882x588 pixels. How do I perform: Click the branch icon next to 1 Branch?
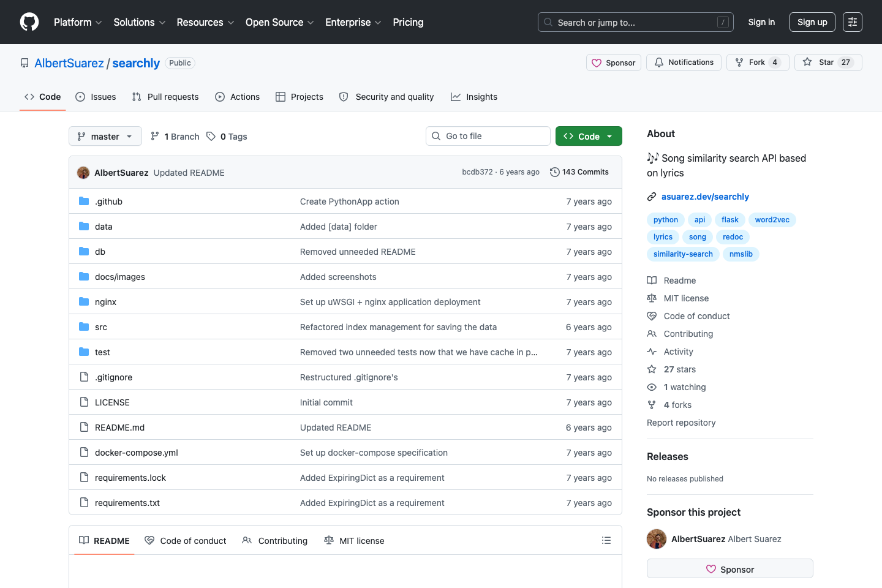(x=156, y=136)
